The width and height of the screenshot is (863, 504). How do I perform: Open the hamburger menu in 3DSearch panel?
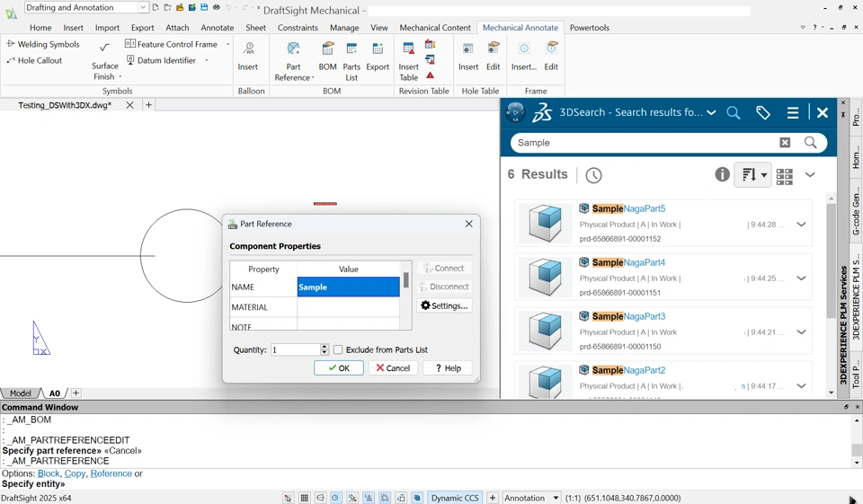tap(793, 113)
